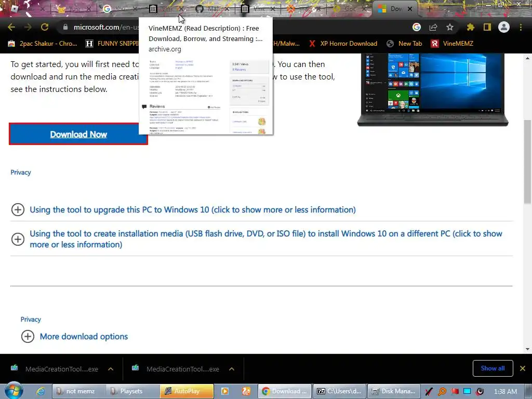Screen dimensions: 532x399
Task: Expand chevron menu of right-hand MediaCreationTool download
Action: (x=232, y=369)
